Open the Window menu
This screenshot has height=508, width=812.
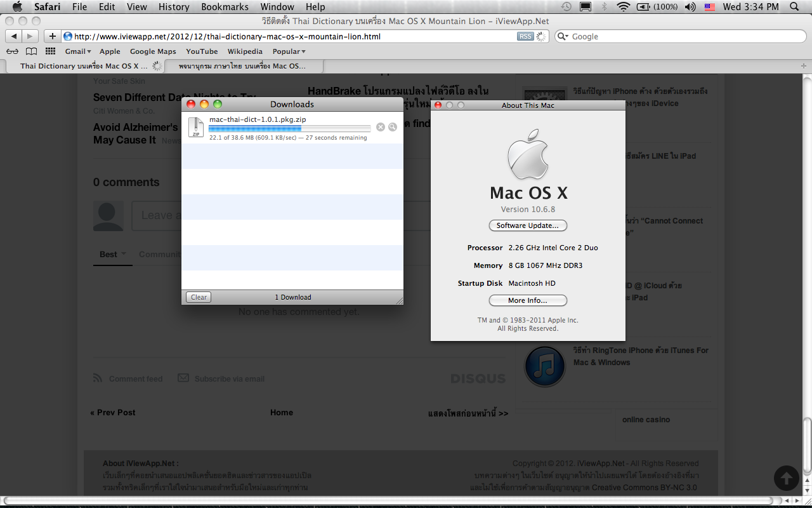pyautogui.click(x=277, y=7)
